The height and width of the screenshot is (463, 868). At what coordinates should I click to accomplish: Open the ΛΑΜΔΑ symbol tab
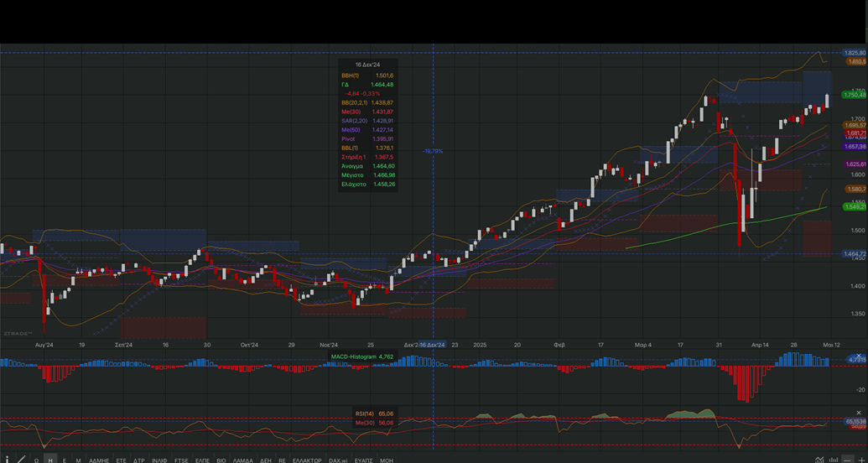pyautogui.click(x=243, y=460)
